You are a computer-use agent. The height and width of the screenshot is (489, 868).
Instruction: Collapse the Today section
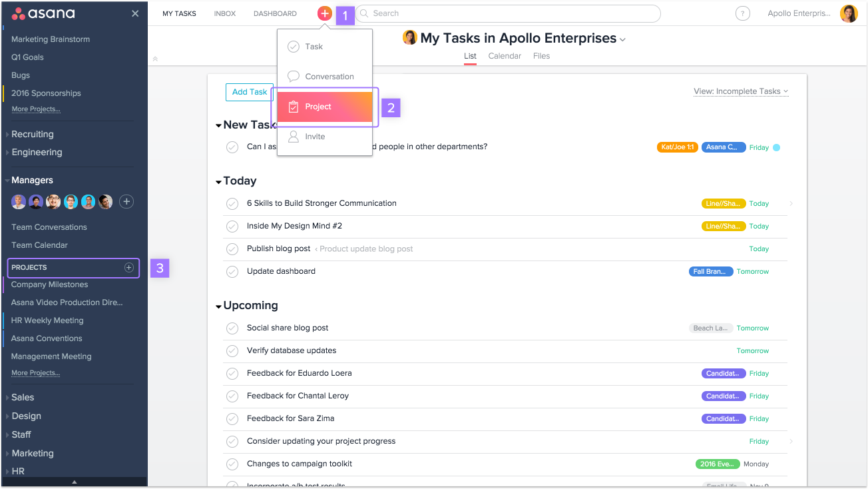(x=218, y=181)
